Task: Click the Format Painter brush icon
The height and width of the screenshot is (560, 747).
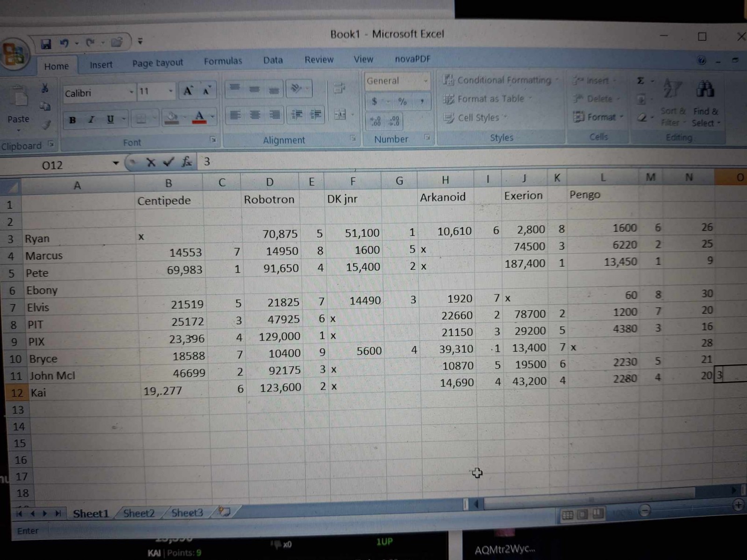Action: (45, 124)
